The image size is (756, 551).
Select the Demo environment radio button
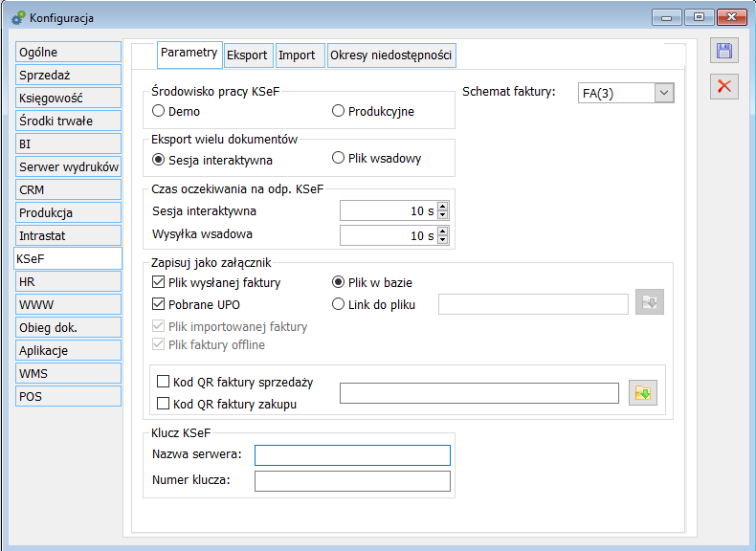pyautogui.click(x=158, y=111)
